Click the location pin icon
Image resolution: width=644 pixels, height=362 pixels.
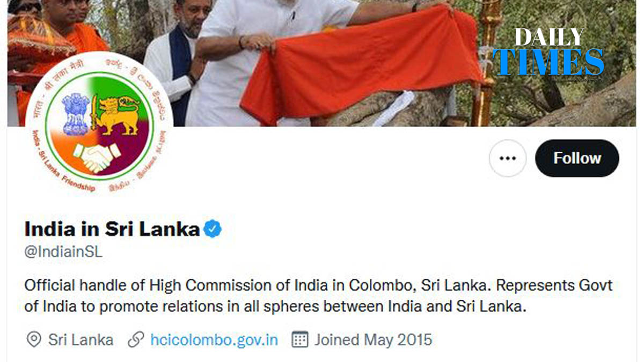pos(34,339)
